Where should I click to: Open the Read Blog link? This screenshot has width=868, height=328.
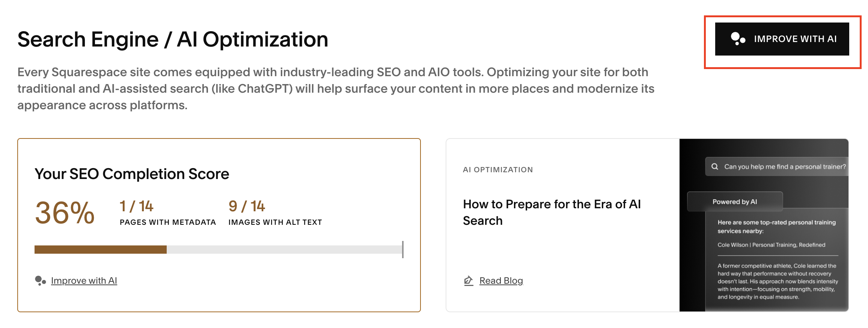pyautogui.click(x=501, y=281)
